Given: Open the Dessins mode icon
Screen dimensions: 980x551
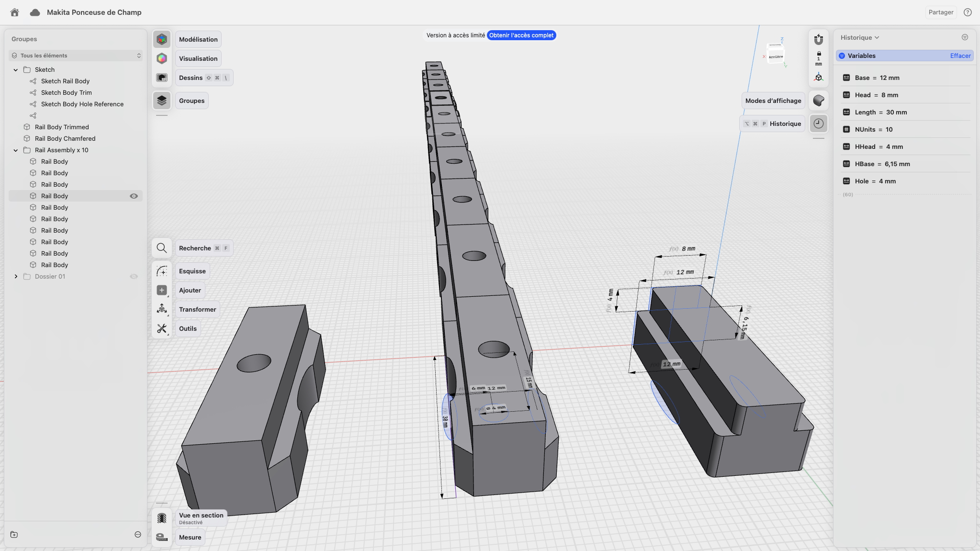Looking at the screenshot, I should pos(162,78).
